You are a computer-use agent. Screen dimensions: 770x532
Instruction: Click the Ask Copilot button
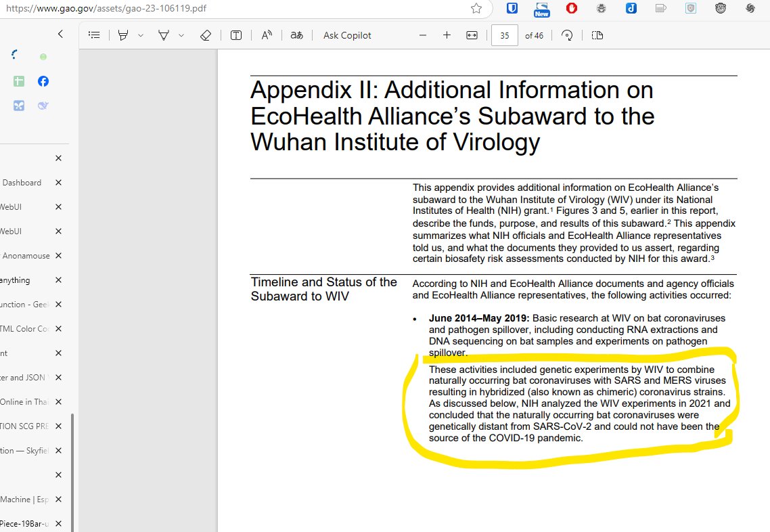(x=347, y=35)
